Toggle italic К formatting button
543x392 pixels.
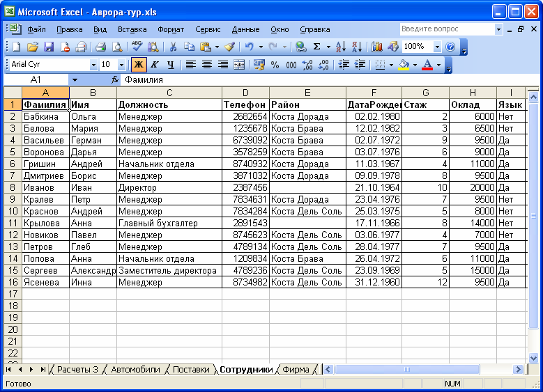155,65
